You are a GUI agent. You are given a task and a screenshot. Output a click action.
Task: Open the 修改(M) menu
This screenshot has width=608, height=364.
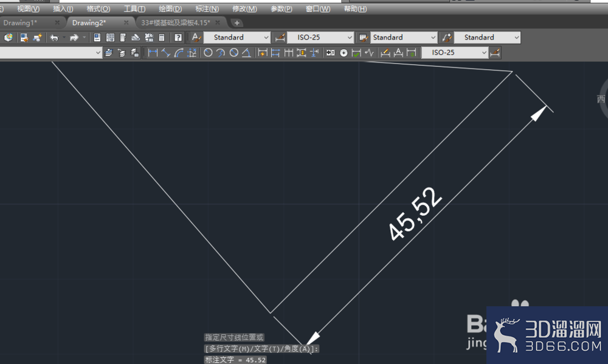pos(244,9)
